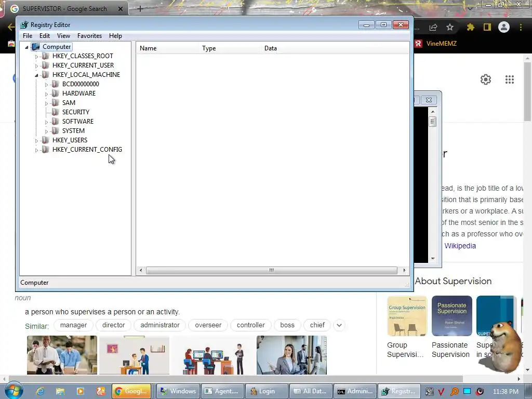The width and height of the screenshot is (532, 399).
Task: Click the Type column header
Action: pyautogui.click(x=230, y=48)
